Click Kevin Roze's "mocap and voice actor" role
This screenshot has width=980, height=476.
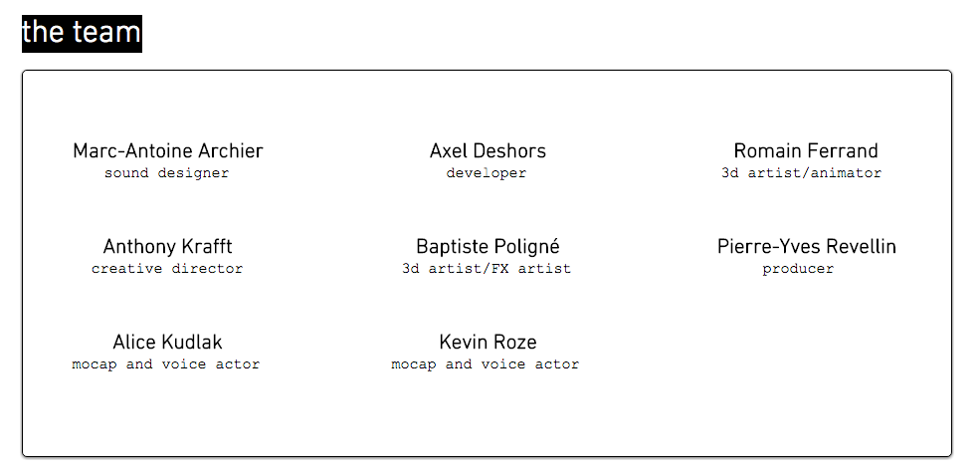tap(485, 364)
